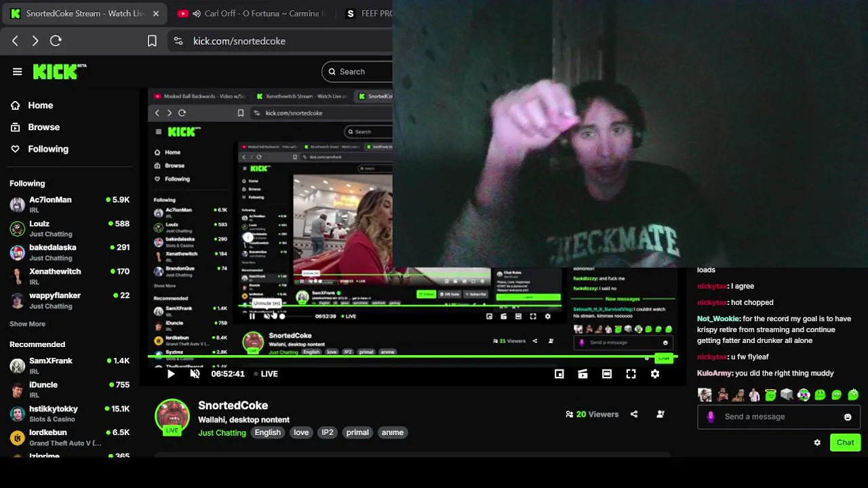Enter fullscreen mode
The width and height of the screenshot is (868, 488).
(631, 373)
